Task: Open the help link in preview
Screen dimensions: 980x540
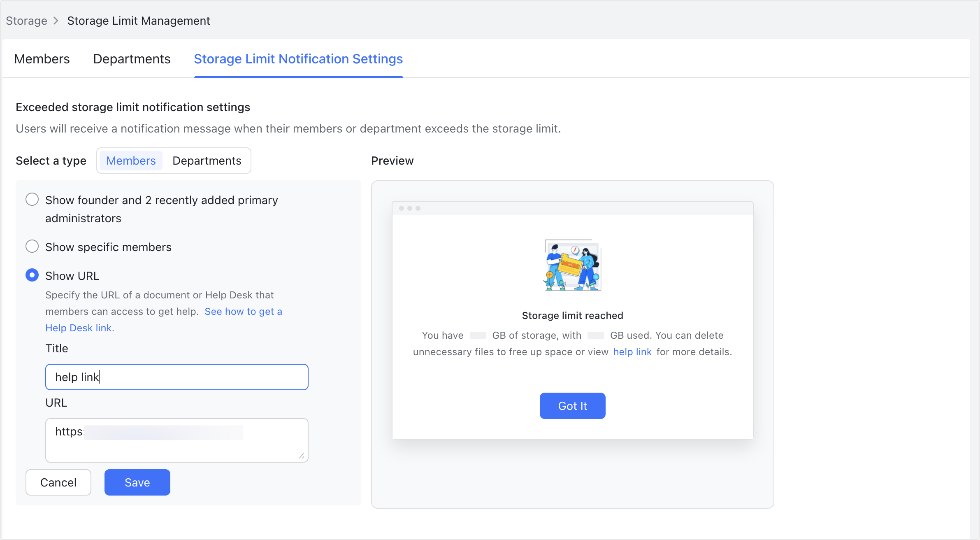Action: [632, 352]
